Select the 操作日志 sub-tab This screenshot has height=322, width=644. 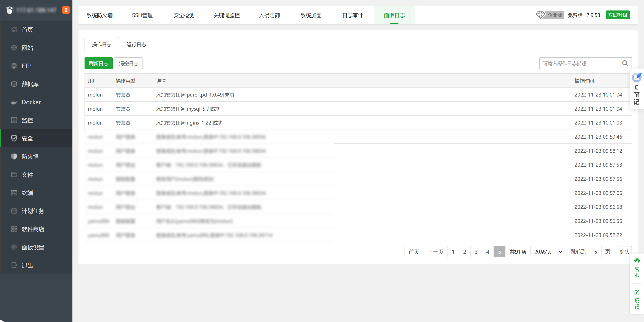102,44
